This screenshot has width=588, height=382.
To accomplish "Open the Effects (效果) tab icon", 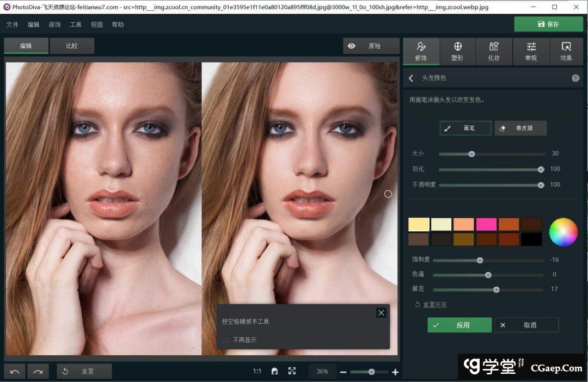I will coord(566,47).
